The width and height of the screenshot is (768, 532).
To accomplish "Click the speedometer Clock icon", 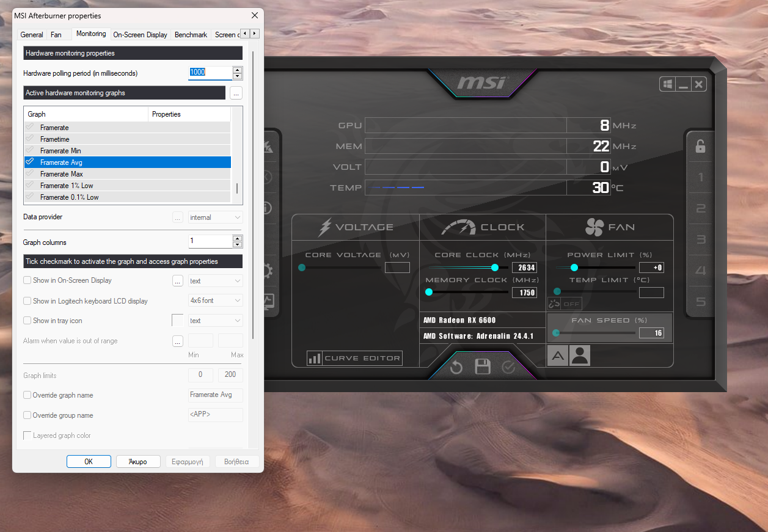I will [x=458, y=227].
